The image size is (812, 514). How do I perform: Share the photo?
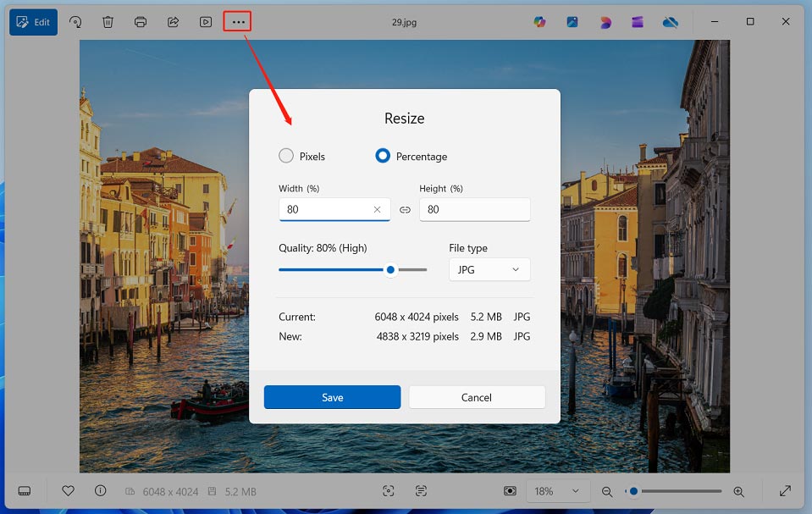point(172,21)
